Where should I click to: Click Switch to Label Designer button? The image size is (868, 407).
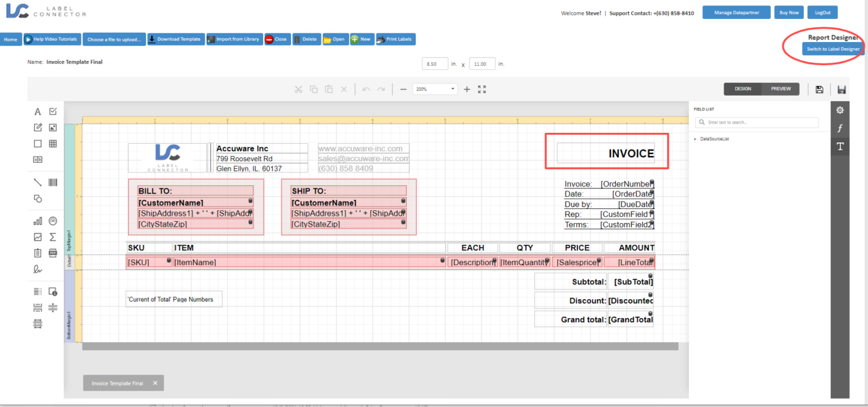click(833, 49)
